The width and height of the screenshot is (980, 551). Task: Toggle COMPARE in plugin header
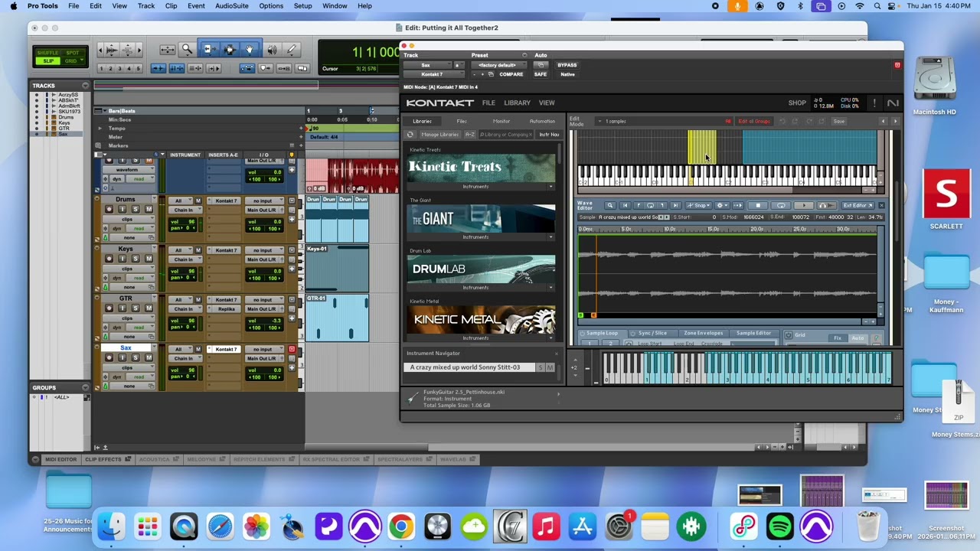point(511,74)
